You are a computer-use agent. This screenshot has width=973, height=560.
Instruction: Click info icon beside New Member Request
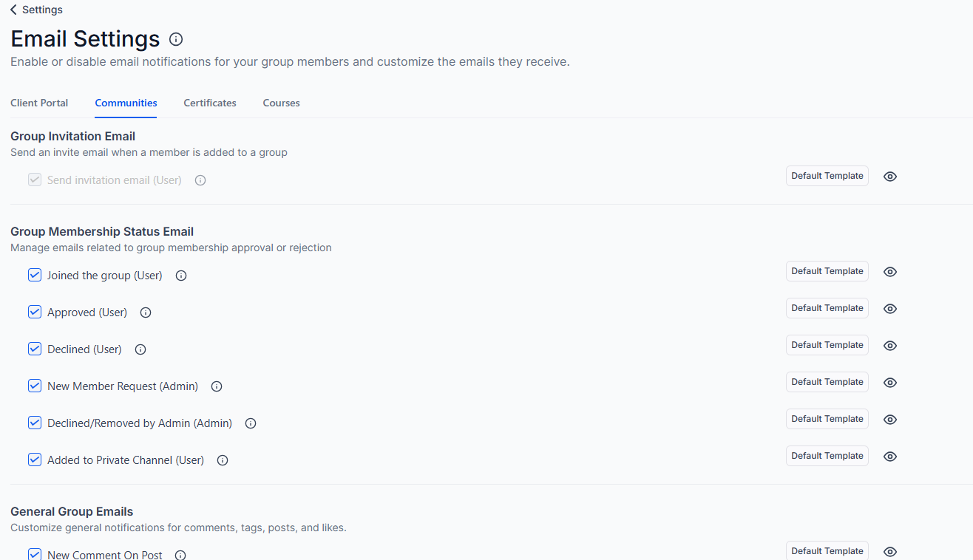(217, 386)
